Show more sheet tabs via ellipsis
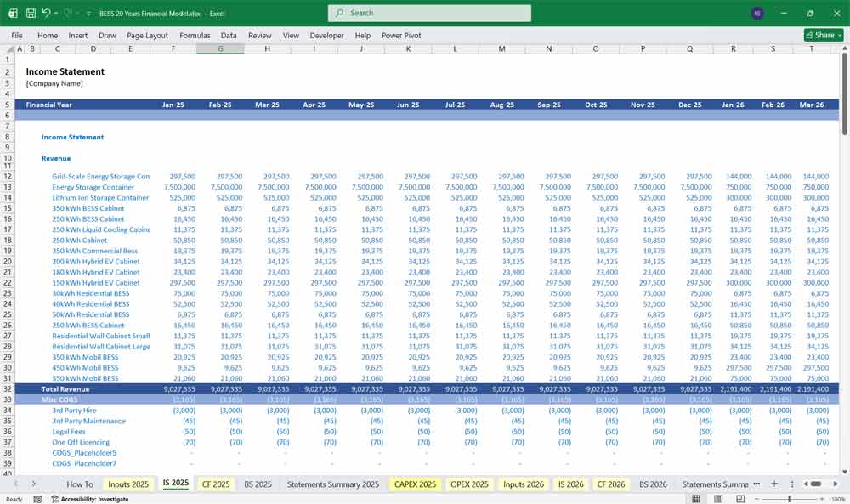The height and width of the screenshot is (504, 850). click(x=756, y=484)
